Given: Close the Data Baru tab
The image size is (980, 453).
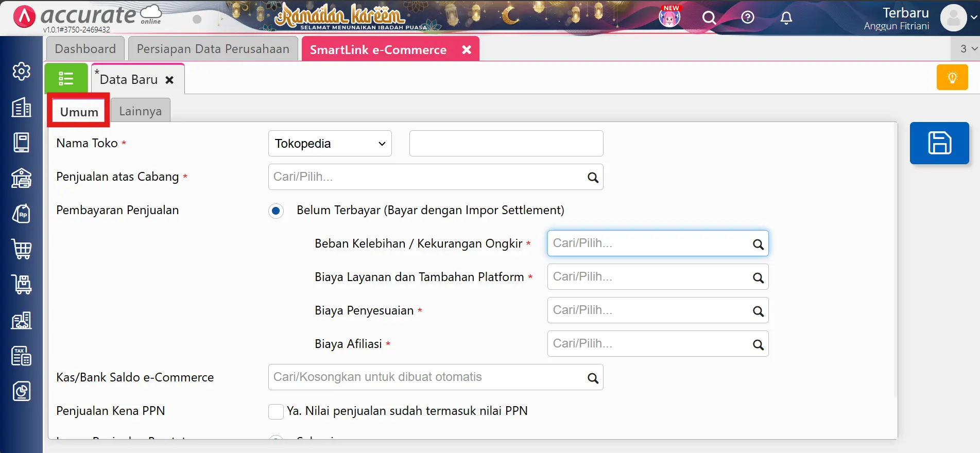Looking at the screenshot, I should click(x=169, y=80).
